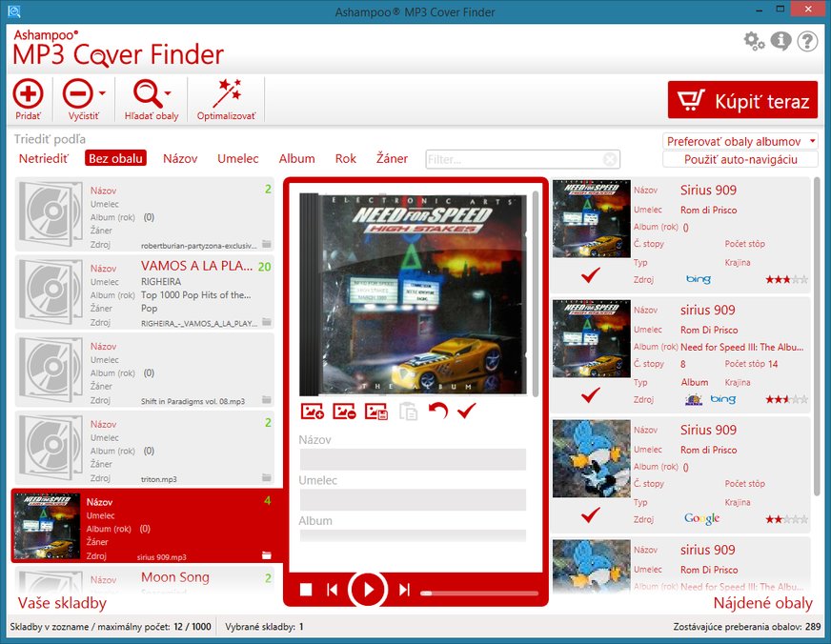Click the remove cover image icon

(345, 412)
